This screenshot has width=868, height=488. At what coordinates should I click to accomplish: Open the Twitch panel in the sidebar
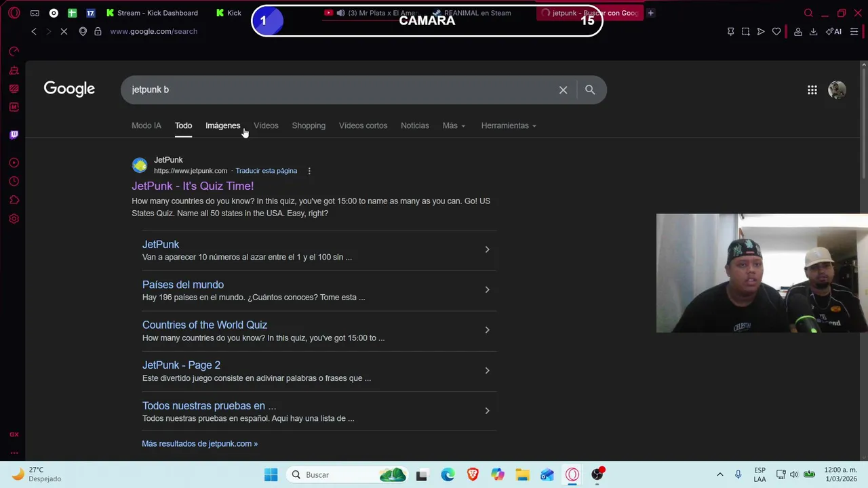coord(14,135)
